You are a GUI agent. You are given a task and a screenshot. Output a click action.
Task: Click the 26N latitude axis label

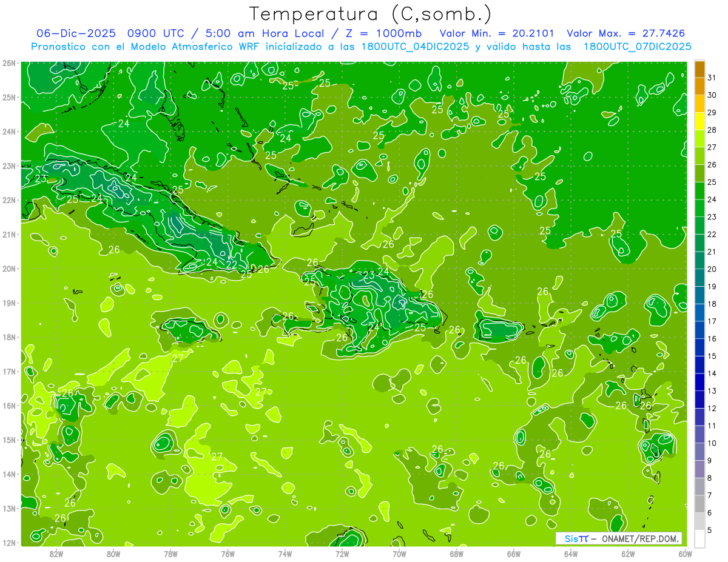[x=8, y=63]
